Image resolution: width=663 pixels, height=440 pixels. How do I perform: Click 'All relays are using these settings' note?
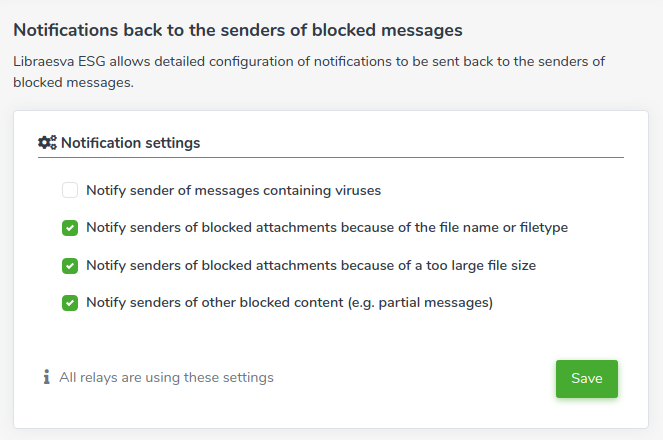tap(166, 377)
